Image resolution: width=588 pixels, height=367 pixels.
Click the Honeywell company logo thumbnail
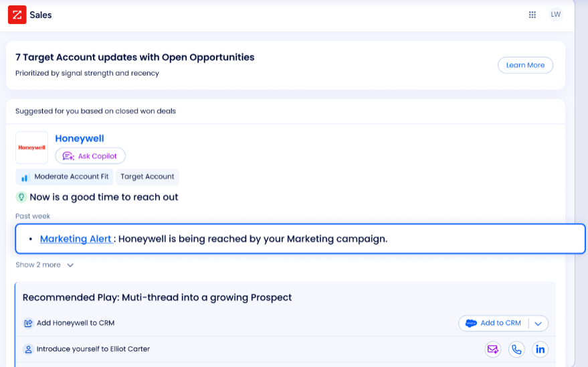pyautogui.click(x=32, y=147)
